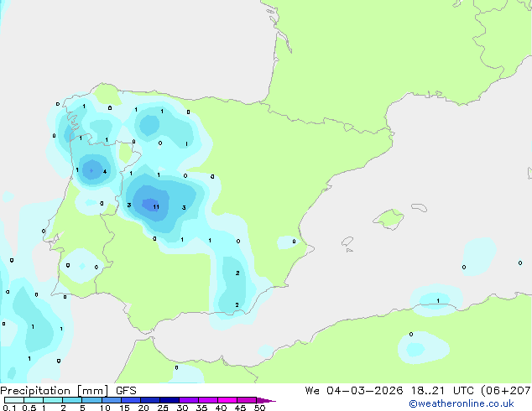This screenshot has width=532, height=411.
Task: Choose the 40–45 mm magenta legend block
Action: tap(227, 400)
